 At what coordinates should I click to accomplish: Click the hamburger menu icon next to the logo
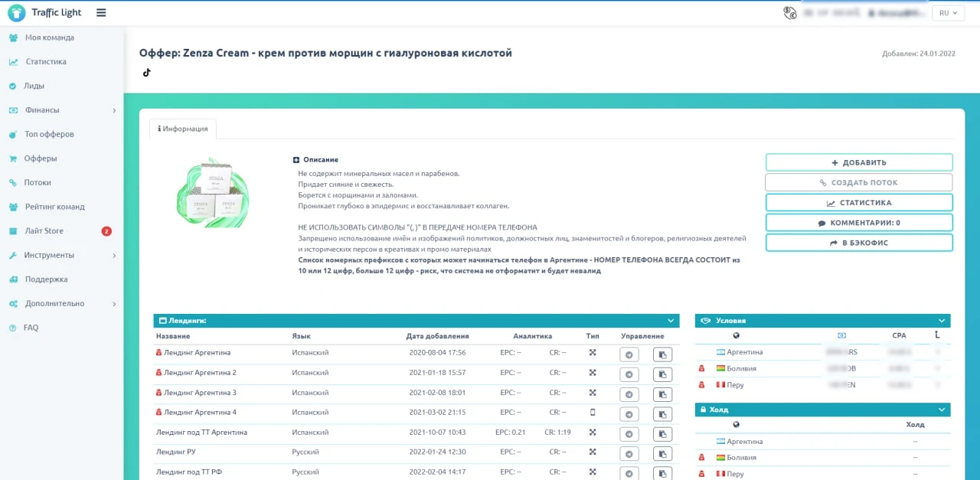click(x=101, y=12)
